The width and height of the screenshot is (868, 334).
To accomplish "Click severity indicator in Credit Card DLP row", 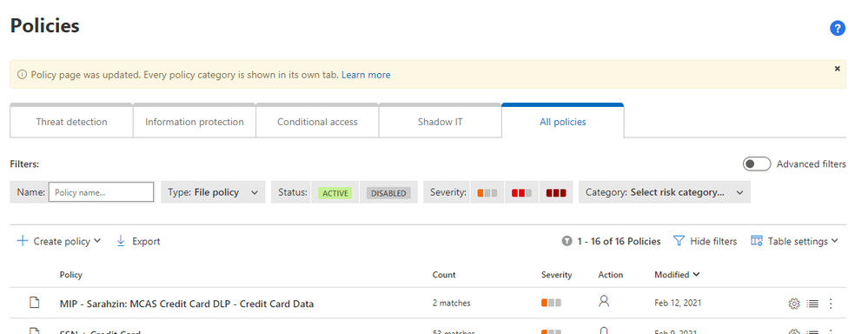I will point(552,303).
